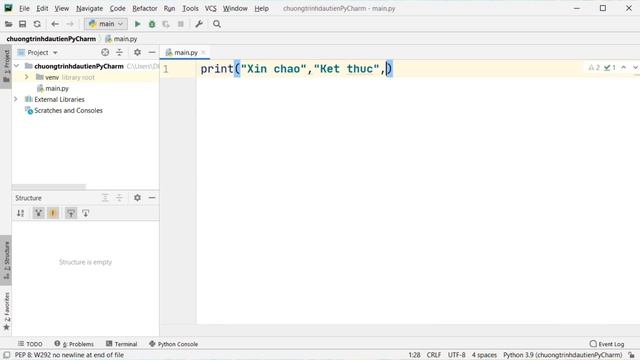The image size is (640, 360).
Task: Hide the Structure panel
Action: tap(152, 198)
